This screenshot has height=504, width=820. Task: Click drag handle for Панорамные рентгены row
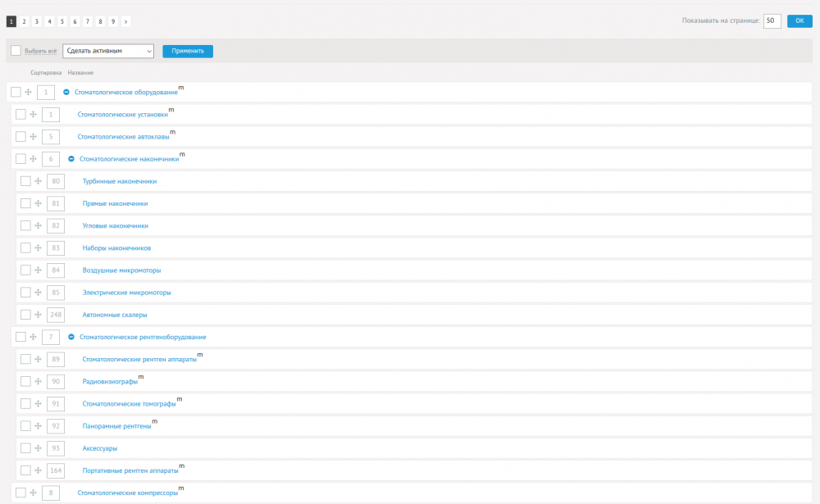[x=38, y=426]
